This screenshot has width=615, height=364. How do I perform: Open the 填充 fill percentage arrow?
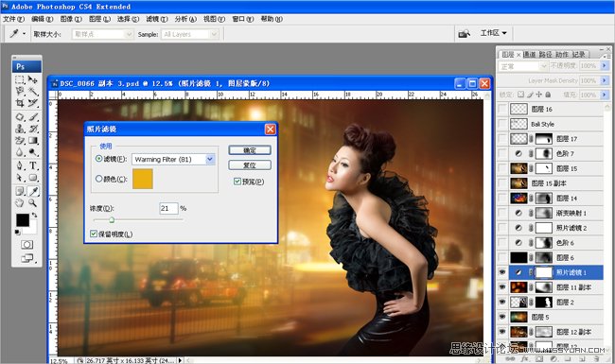point(605,95)
